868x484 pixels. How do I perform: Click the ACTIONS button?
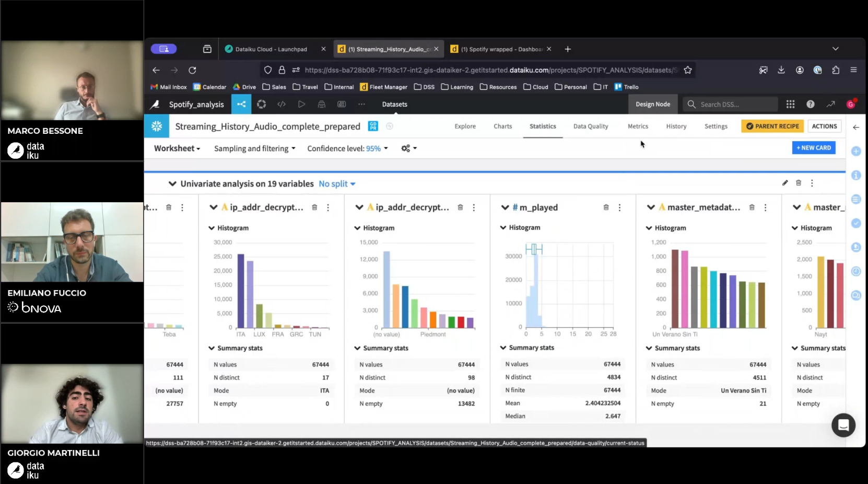click(x=824, y=126)
